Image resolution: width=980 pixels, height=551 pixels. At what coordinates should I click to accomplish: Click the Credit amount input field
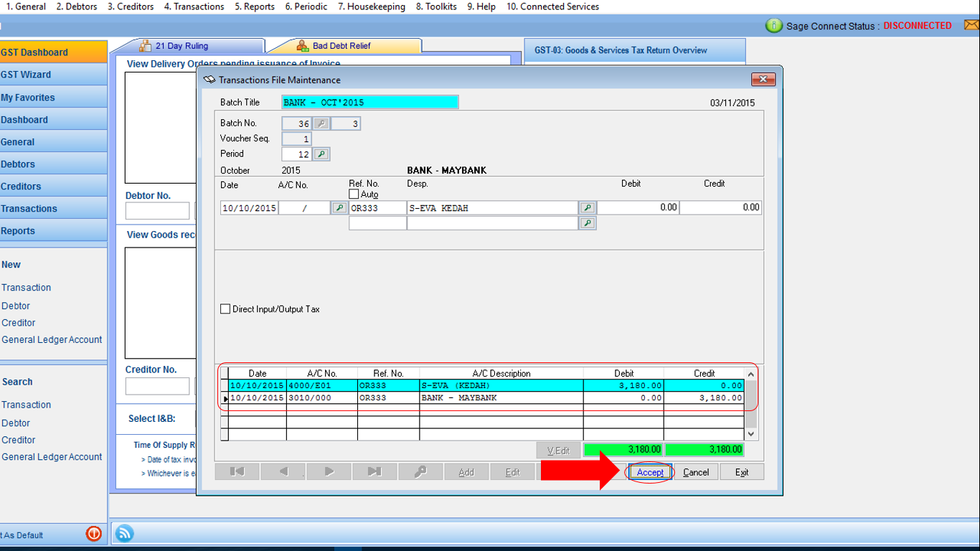tap(720, 208)
